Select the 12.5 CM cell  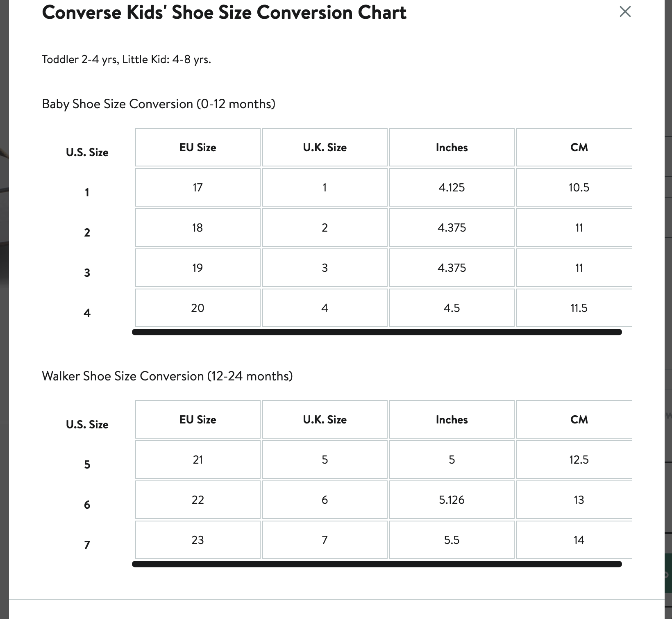574,460
